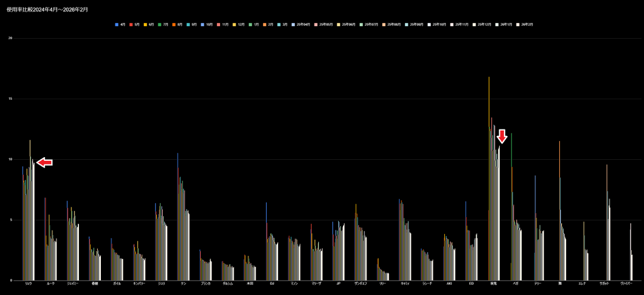Image resolution: width=644 pixels, height=295 pixels.
Task: Click the リュウ axis label
Action: coord(28,283)
